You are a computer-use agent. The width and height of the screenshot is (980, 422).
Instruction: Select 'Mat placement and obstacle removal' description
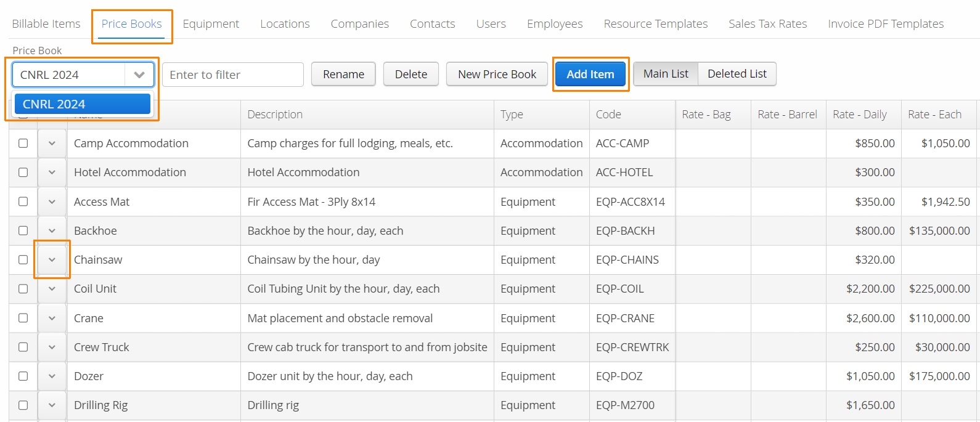tap(367, 318)
